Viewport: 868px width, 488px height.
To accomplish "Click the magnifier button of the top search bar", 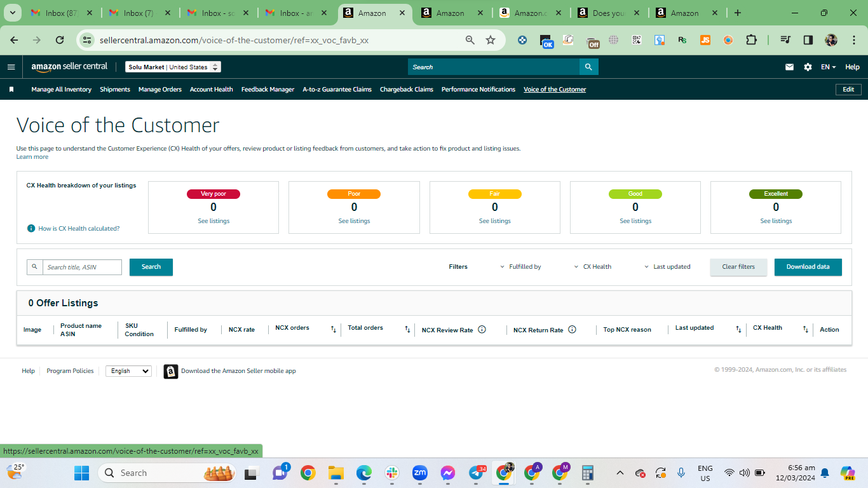I will (588, 67).
